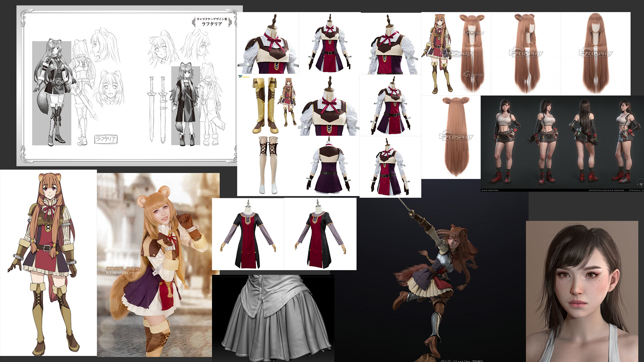Select the grey sculpted pleated skirt render

click(x=273, y=318)
